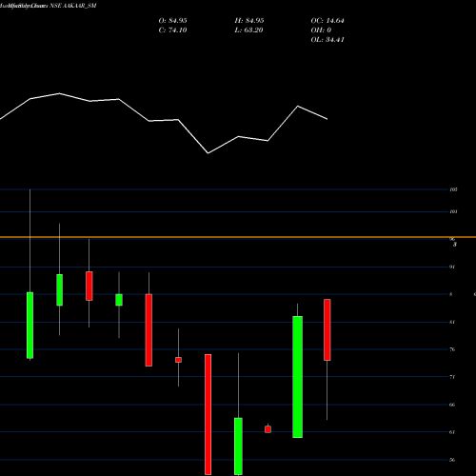Screen dimensions: 476x476
Task: Click the high value H: 84.95
Action: point(249,21)
